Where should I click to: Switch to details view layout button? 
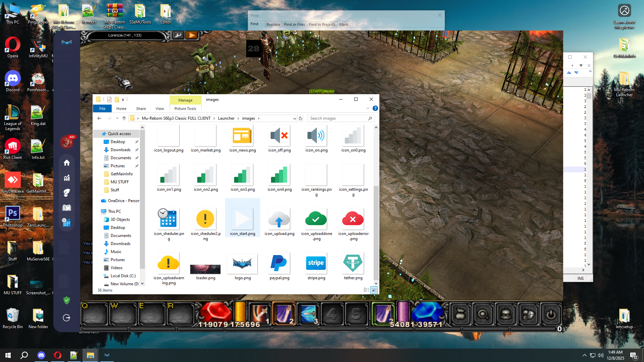coord(367,290)
